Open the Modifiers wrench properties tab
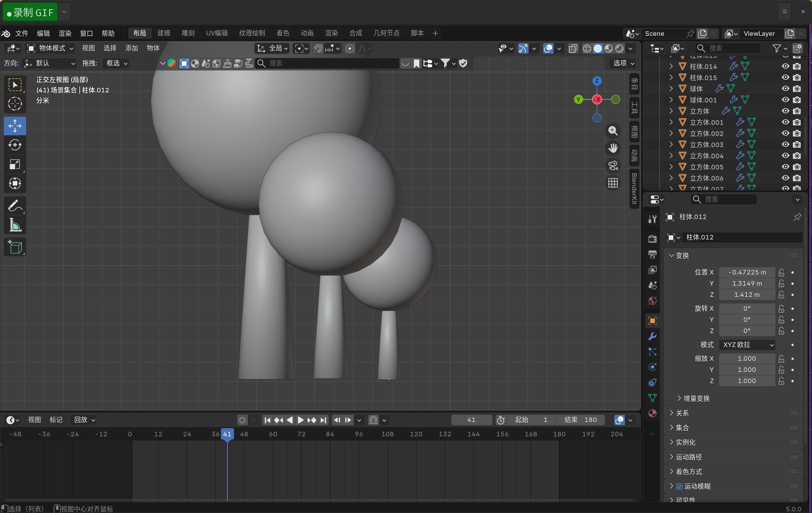 click(x=652, y=336)
